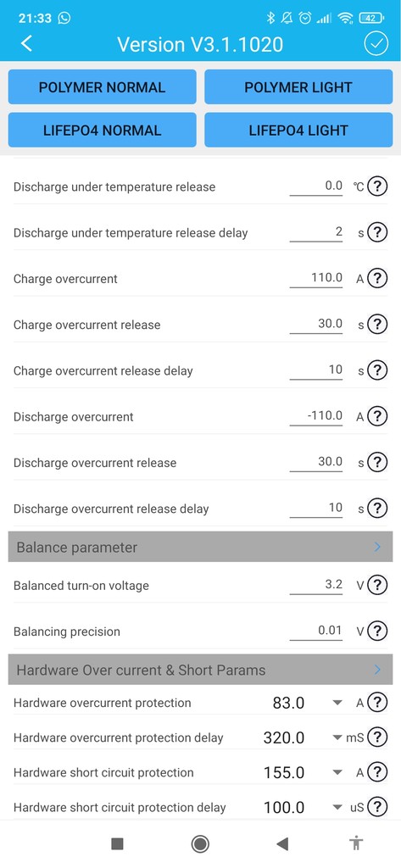Apply the LIFEPO4 LIGHT preset

click(x=298, y=130)
